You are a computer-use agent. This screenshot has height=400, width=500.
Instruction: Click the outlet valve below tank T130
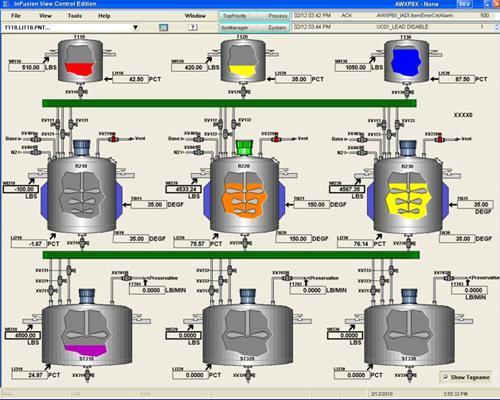click(407, 92)
